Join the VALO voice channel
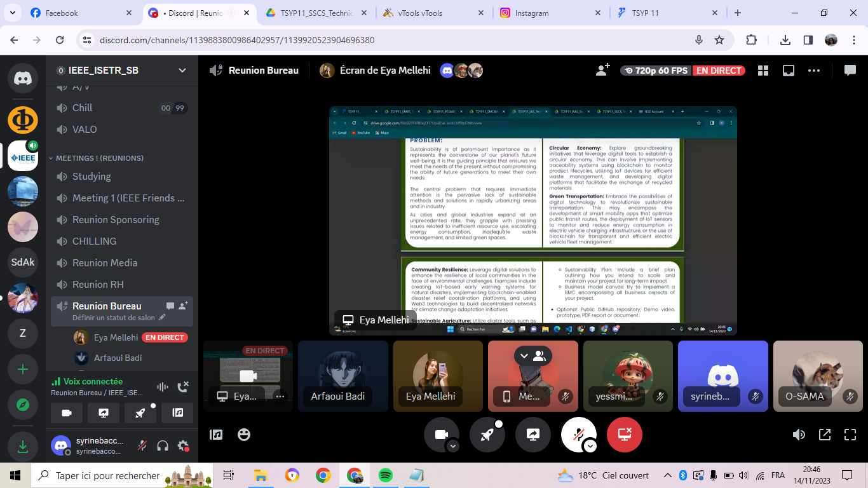Viewport: 868px width, 488px height. 122,130
